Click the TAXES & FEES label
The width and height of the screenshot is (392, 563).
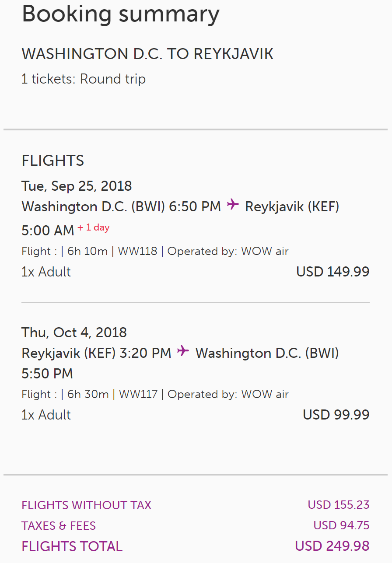[59, 525]
